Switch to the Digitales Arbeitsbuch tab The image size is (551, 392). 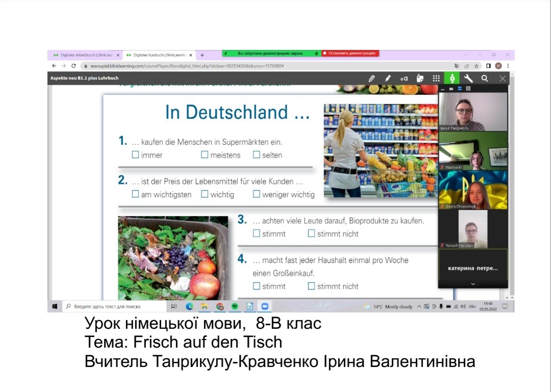(x=83, y=55)
